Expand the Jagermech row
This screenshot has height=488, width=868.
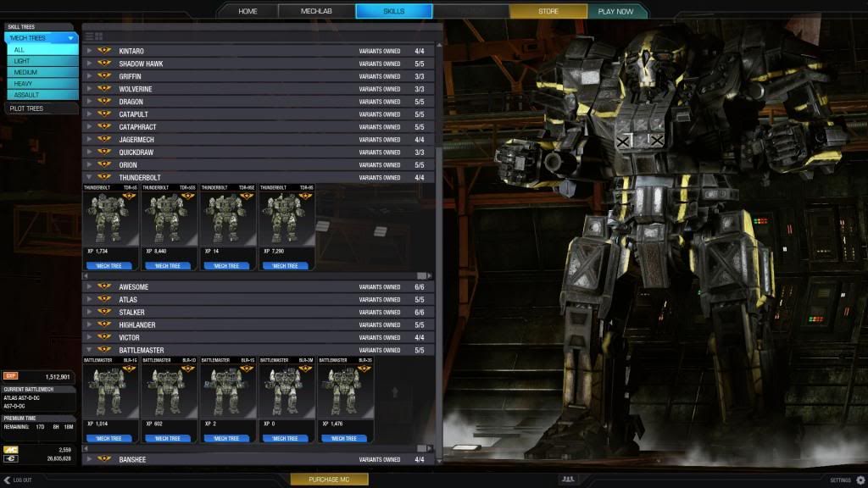pyautogui.click(x=89, y=140)
